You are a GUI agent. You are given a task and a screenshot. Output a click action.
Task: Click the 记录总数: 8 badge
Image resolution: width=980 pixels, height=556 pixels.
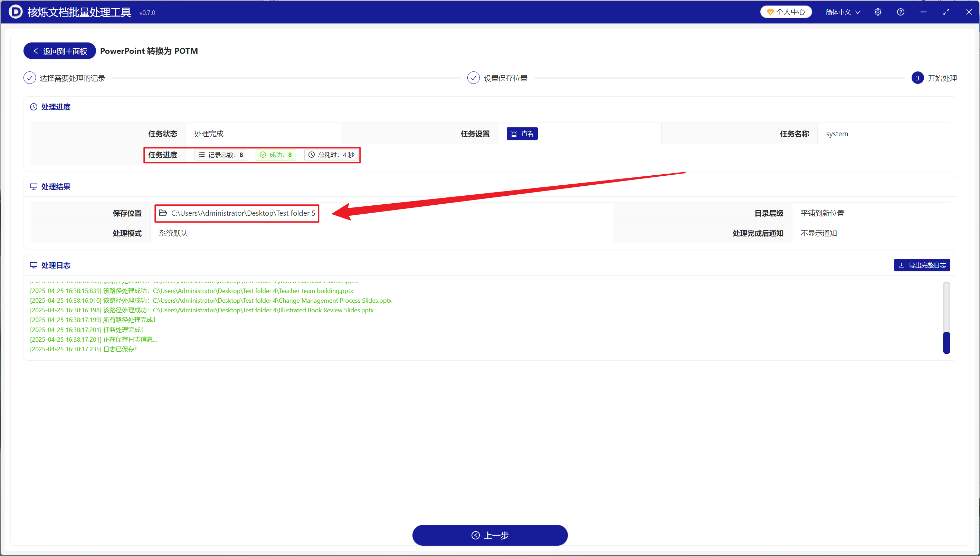(x=221, y=155)
